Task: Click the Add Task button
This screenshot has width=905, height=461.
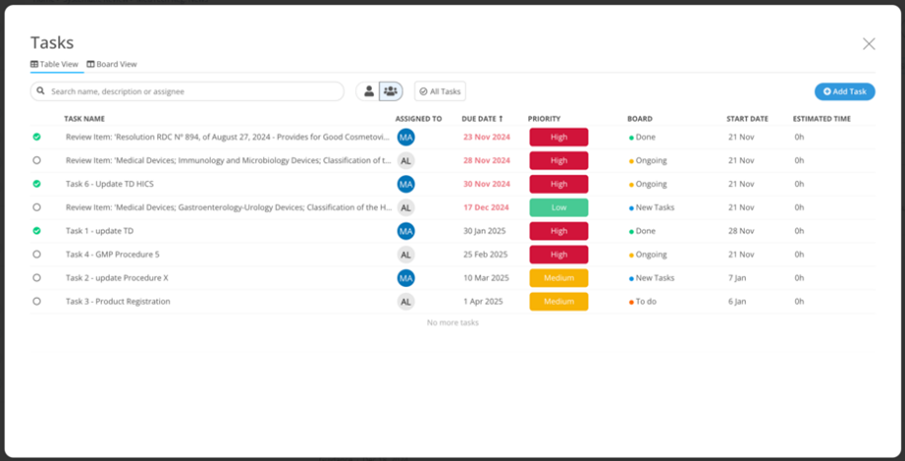Action: point(845,91)
